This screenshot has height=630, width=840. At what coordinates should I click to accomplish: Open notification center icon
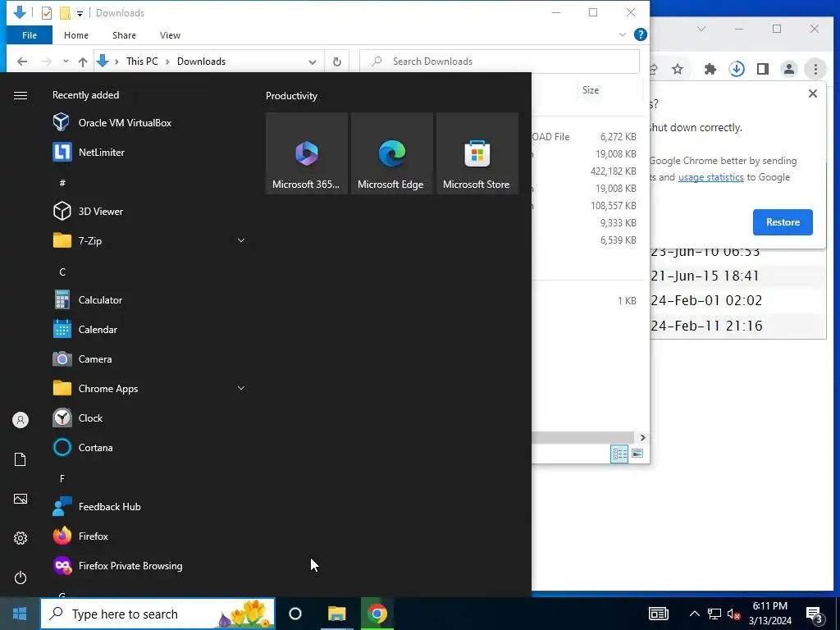point(815,615)
